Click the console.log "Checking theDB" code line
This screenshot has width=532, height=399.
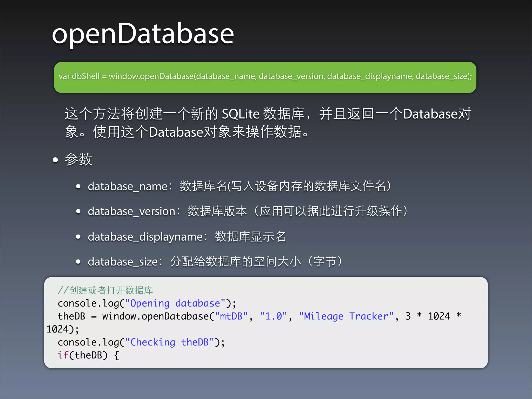pos(141,342)
